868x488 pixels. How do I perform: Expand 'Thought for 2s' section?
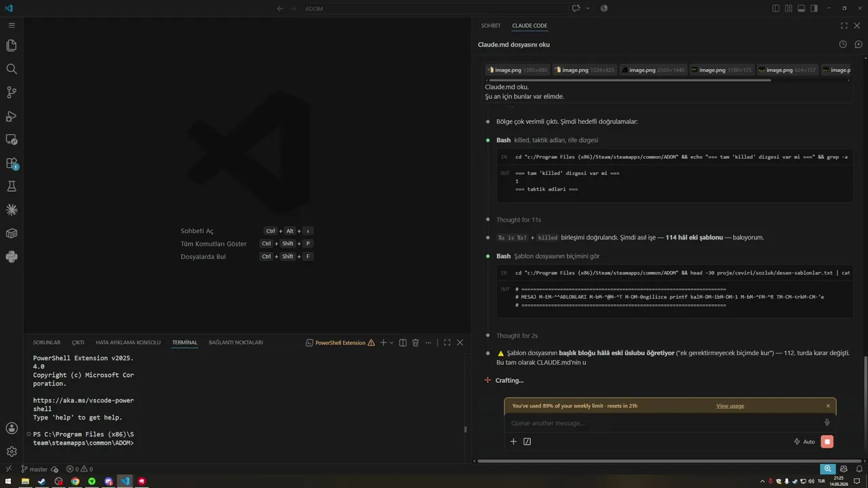[517, 335]
